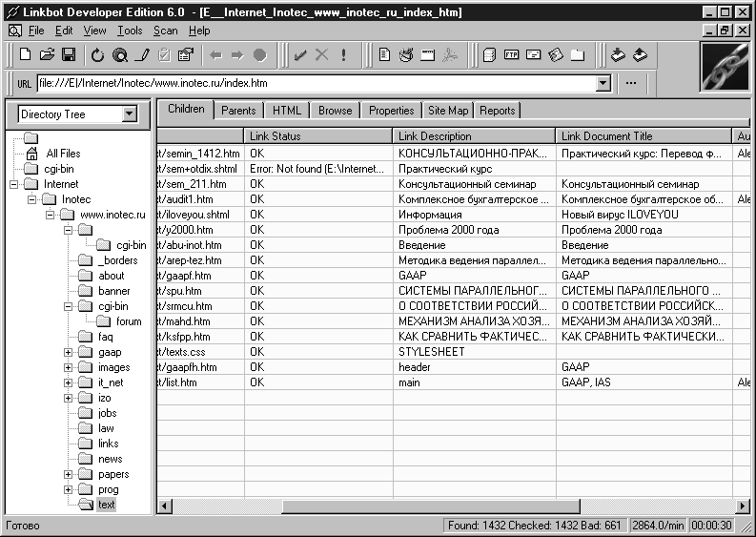
Task: Click the text document page toolbar icon
Action: pos(384,55)
